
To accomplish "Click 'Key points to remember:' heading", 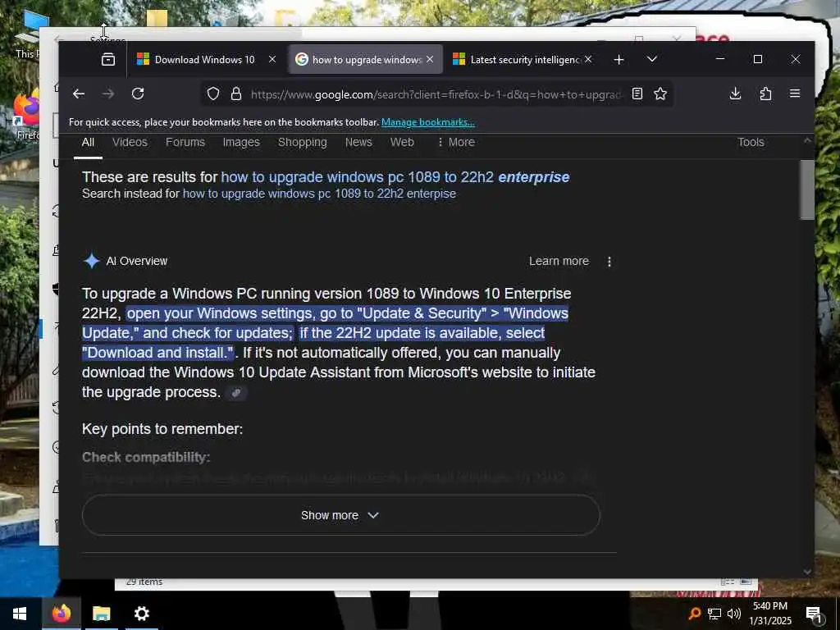I will (162, 429).
